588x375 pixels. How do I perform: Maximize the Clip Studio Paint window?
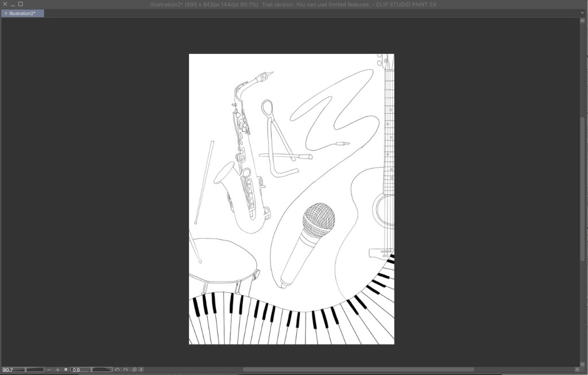21,4
